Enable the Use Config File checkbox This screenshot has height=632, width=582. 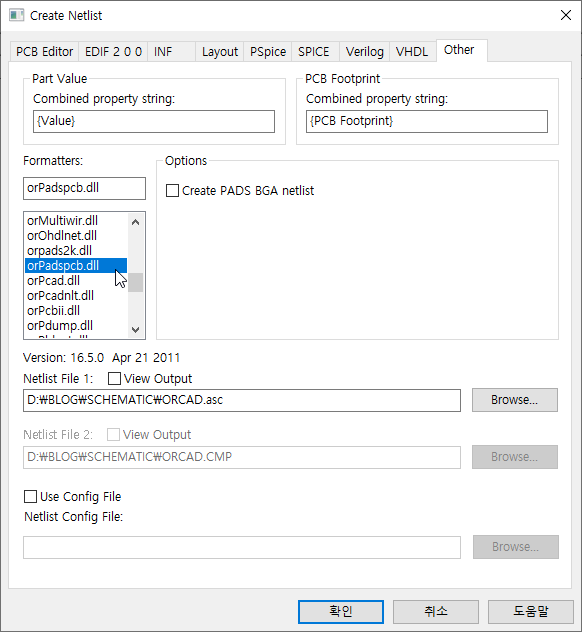click(x=31, y=497)
